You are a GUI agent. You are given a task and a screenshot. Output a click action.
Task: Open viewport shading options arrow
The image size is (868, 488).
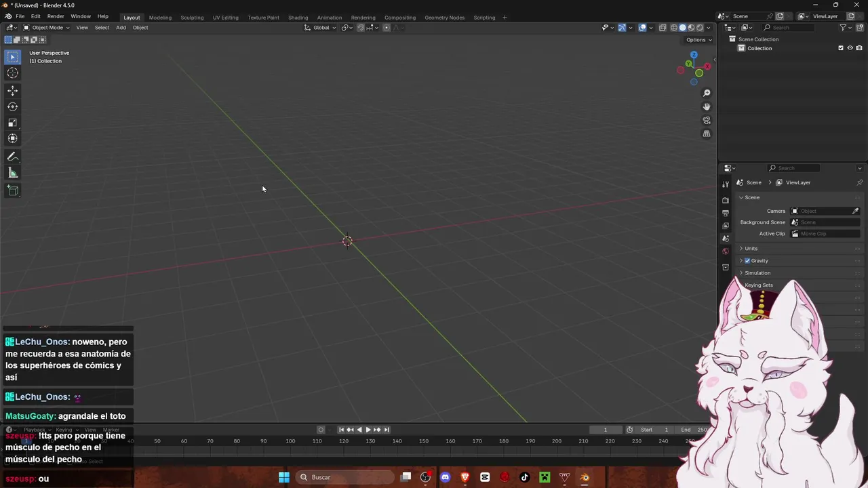pos(709,27)
